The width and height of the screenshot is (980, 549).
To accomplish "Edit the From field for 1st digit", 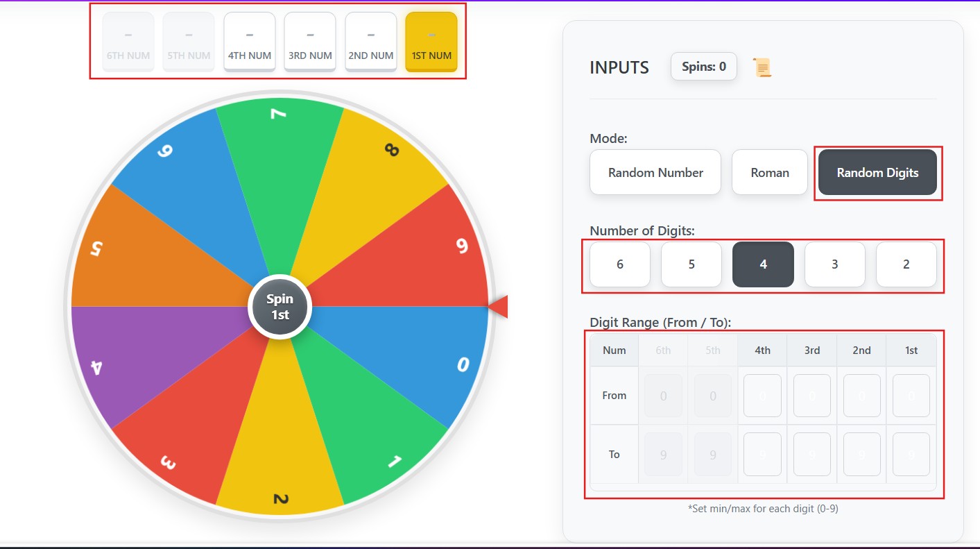I will click(x=911, y=396).
